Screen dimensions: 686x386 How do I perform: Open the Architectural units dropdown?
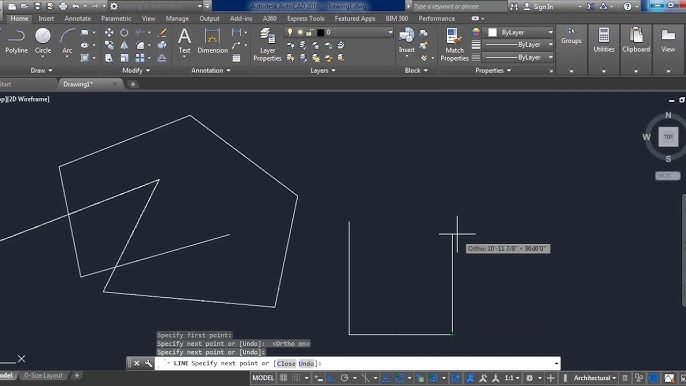click(x=595, y=378)
